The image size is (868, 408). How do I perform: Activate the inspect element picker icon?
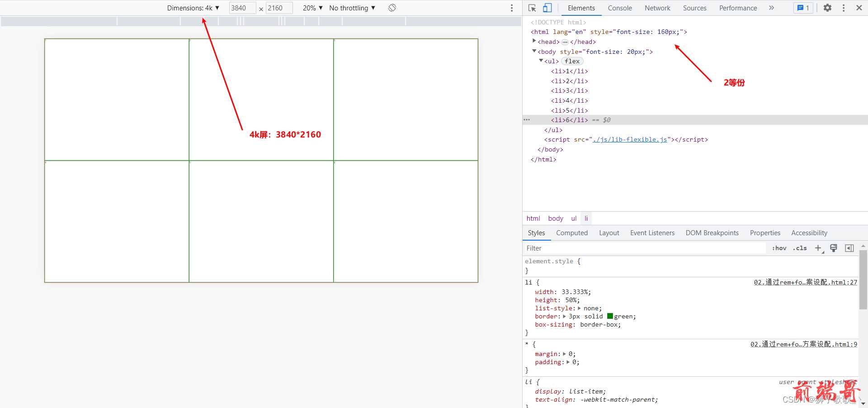pos(532,8)
